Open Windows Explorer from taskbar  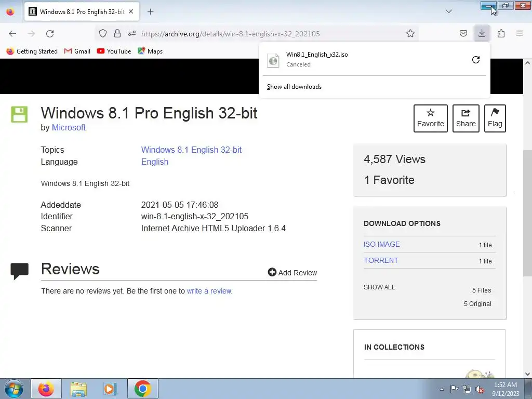(x=78, y=389)
